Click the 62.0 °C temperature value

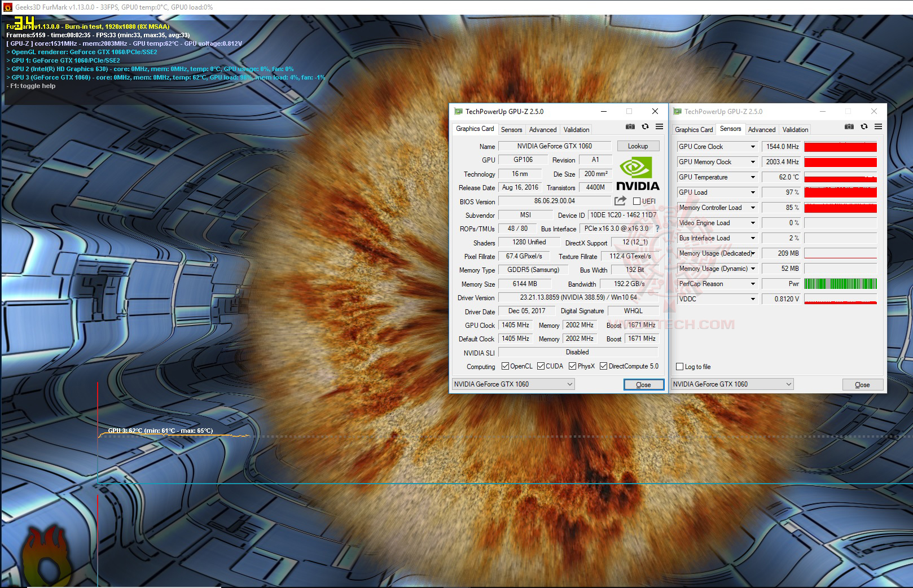point(781,177)
